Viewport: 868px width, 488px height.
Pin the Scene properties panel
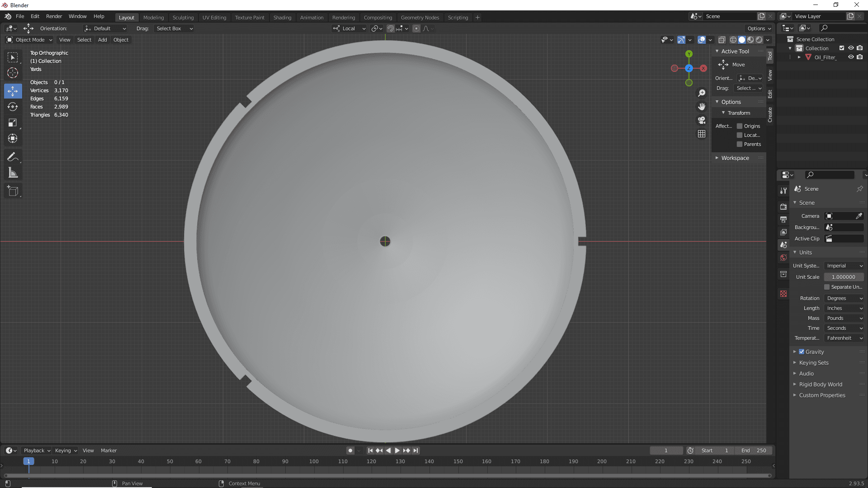[x=860, y=189]
